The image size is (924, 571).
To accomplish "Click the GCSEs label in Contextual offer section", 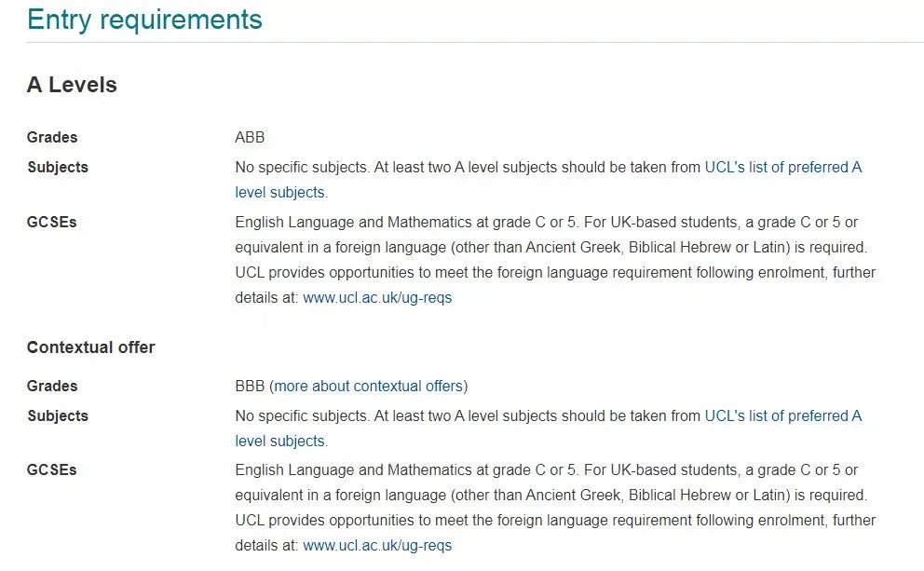I will coord(52,469).
